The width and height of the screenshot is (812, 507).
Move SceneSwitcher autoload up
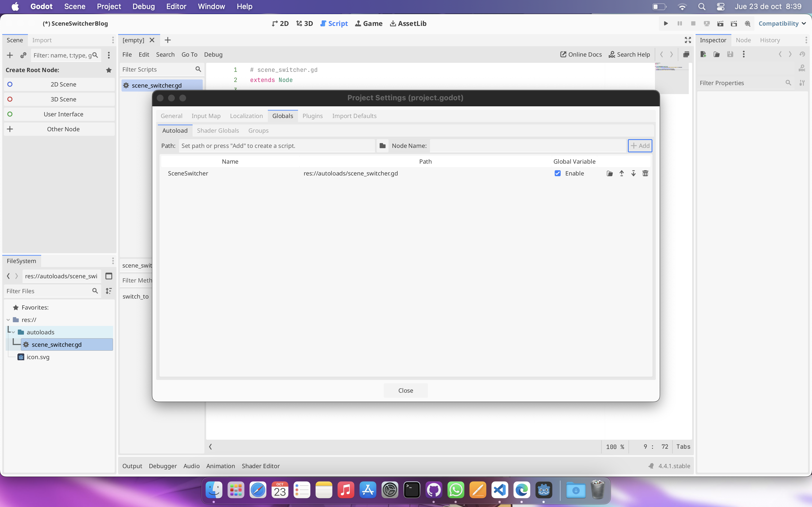pos(621,173)
